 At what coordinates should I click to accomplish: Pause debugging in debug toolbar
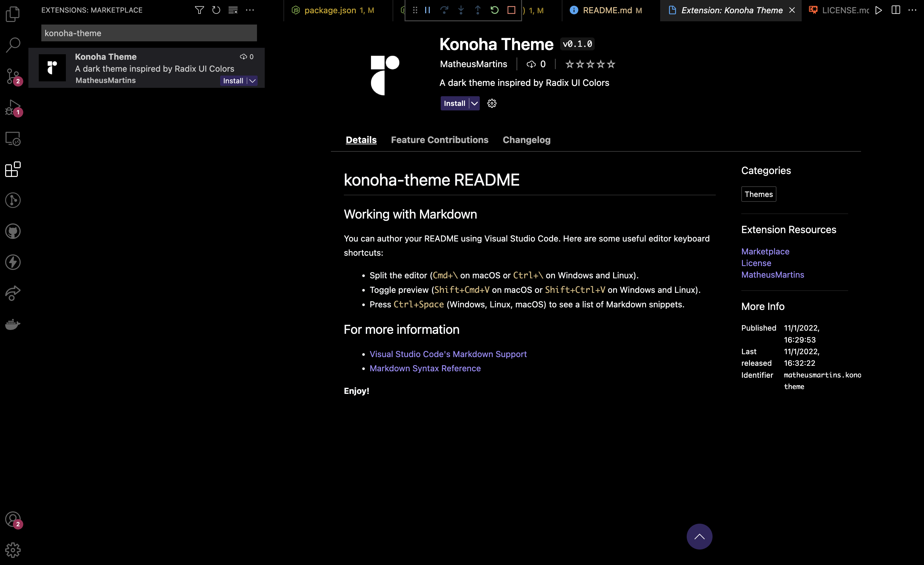pos(427,10)
